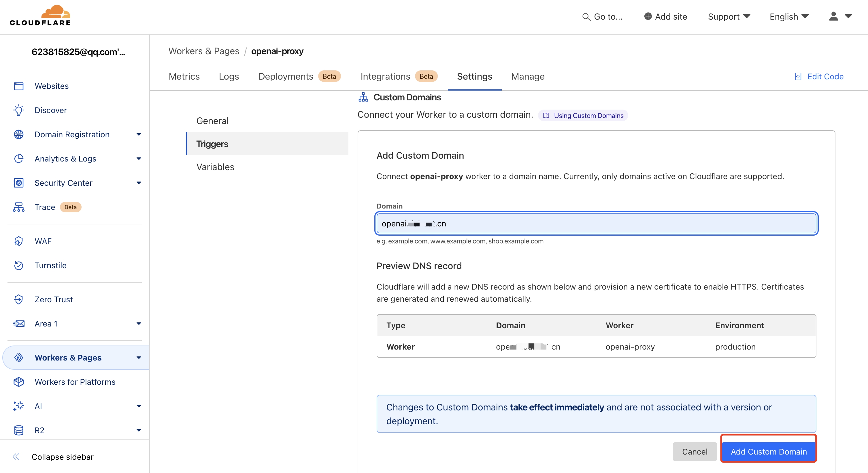The height and width of the screenshot is (473, 868).
Task: Click the Custom Domains heading icon
Action: point(363,97)
